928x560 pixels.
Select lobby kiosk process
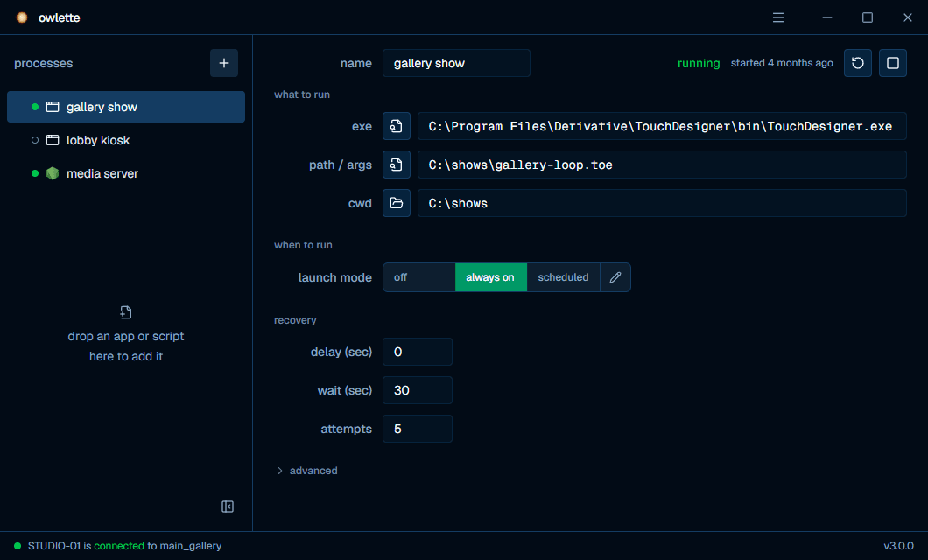click(x=126, y=140)
